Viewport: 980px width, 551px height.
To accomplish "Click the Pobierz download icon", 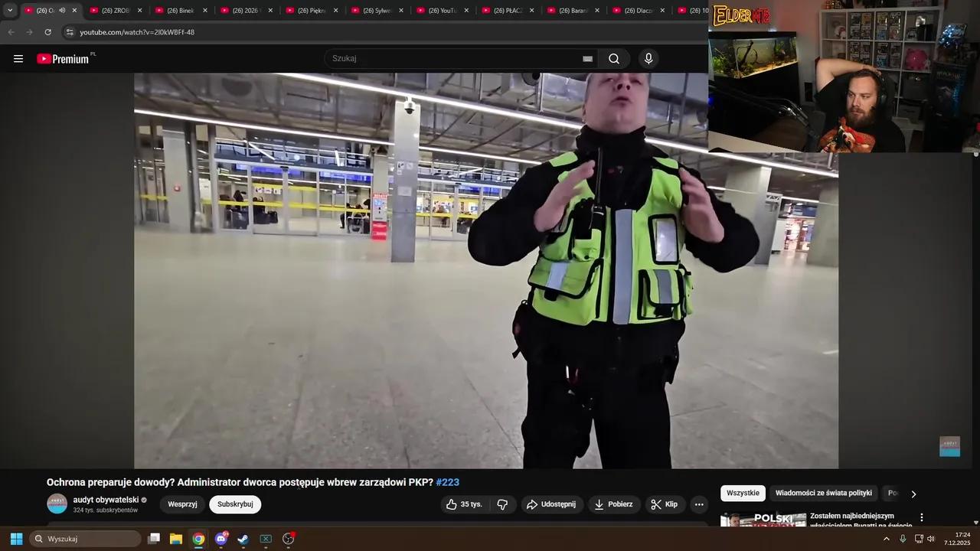I will point(613,504).
